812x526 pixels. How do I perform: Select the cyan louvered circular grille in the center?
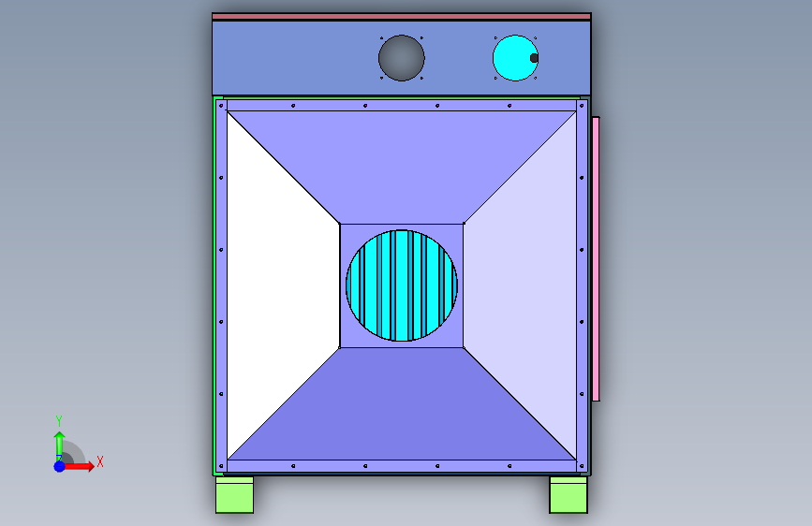pyautogui.click(x=402, y=285)
